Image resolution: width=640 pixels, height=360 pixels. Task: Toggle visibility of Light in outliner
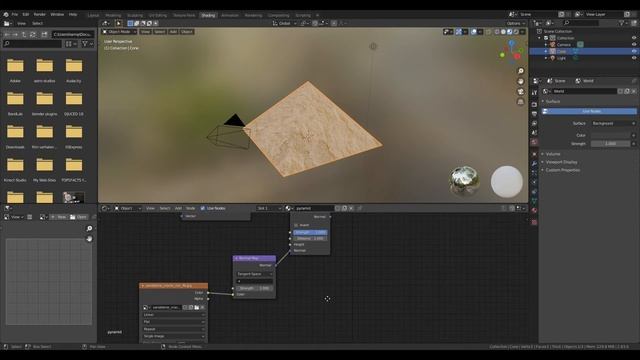[x=634, y=58]
